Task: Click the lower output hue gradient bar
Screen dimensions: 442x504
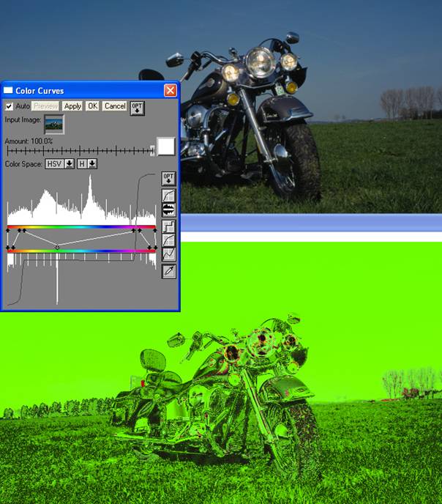Action: coord(81,251)
